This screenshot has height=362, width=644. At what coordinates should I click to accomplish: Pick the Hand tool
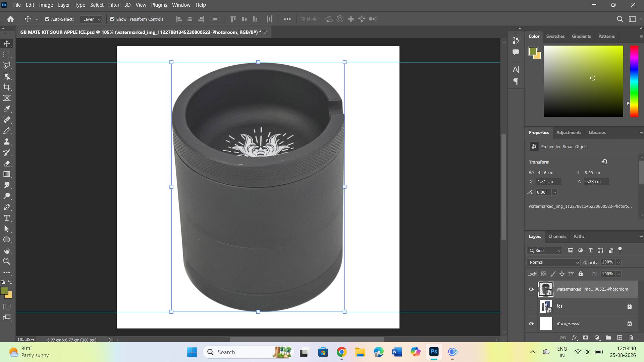point(7,251)
